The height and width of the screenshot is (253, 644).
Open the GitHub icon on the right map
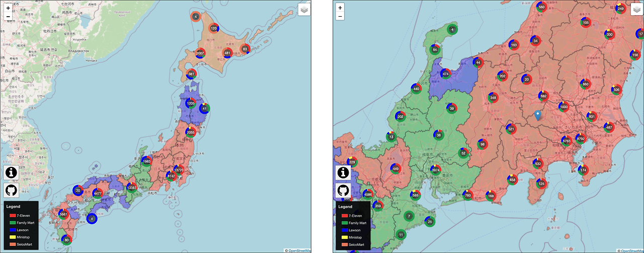coord(343,191)
